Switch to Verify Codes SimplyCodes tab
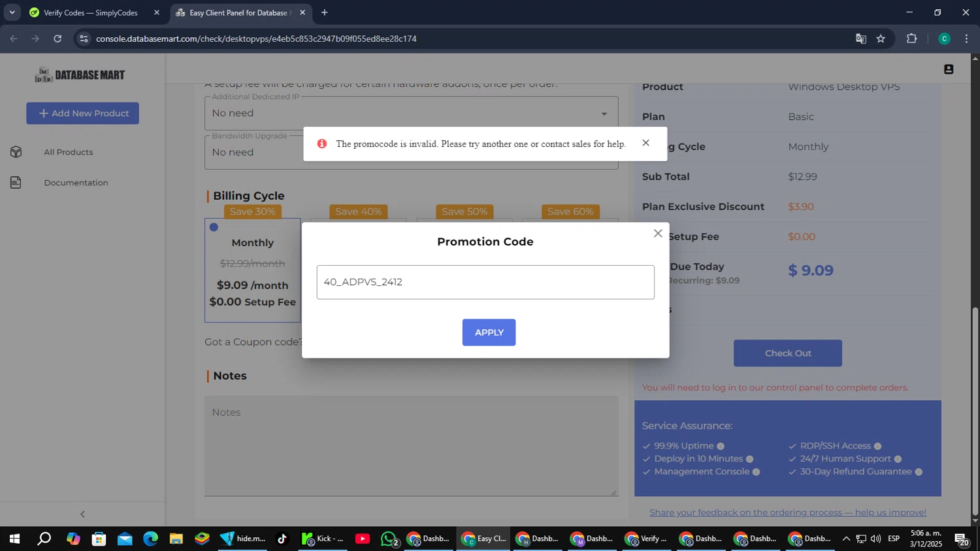980x551 pixels. coord(90,12)
